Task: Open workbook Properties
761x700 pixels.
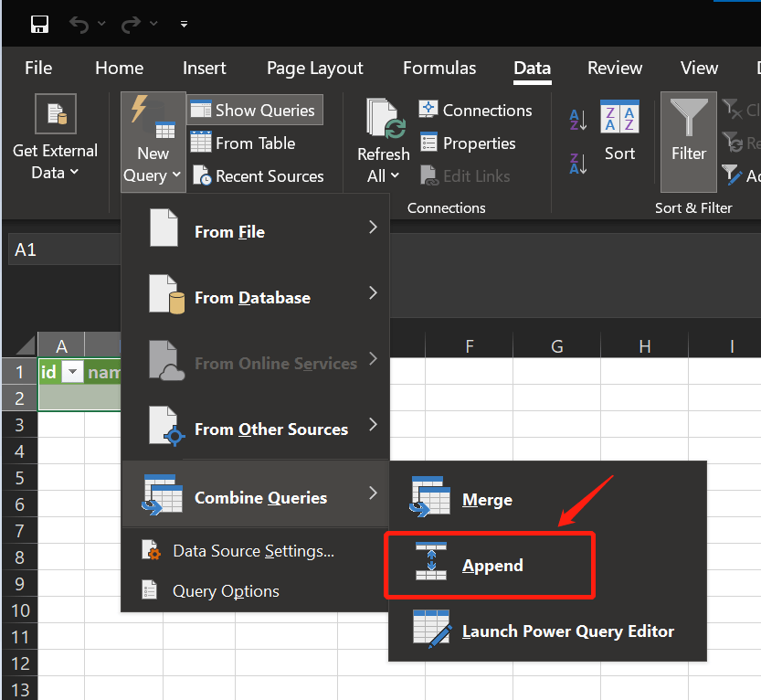Action: point(468,143)
